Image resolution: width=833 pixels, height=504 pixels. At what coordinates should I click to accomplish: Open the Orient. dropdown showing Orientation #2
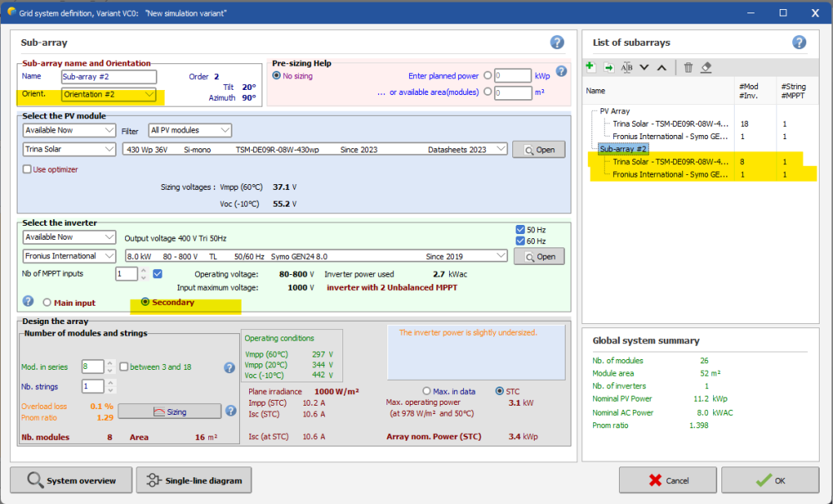tap(109, 94)
